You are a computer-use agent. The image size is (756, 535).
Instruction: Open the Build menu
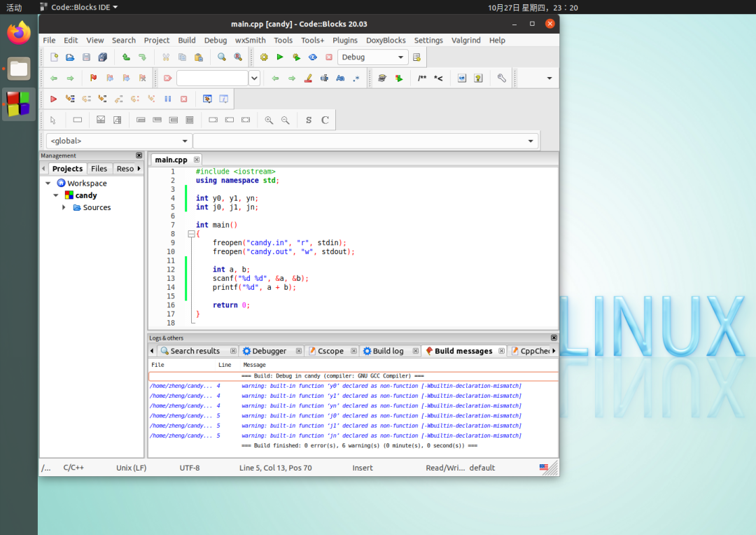click(187, 40)
